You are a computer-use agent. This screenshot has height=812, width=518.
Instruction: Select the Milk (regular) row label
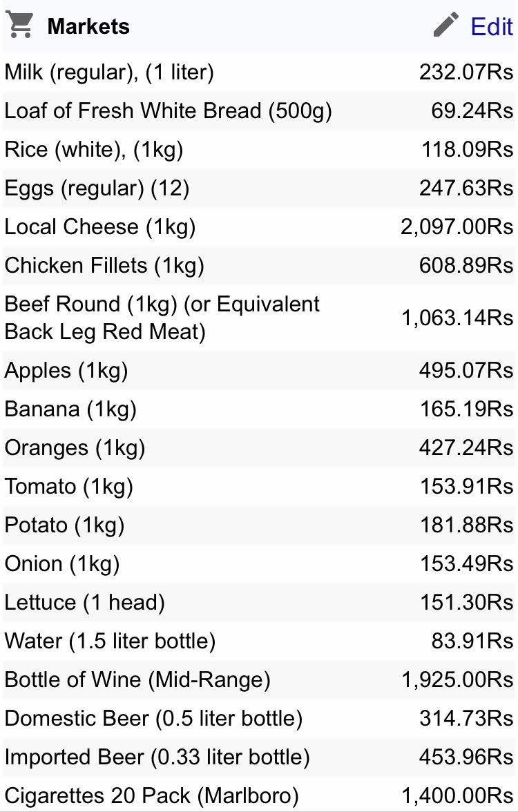click(x=109, y=72)
